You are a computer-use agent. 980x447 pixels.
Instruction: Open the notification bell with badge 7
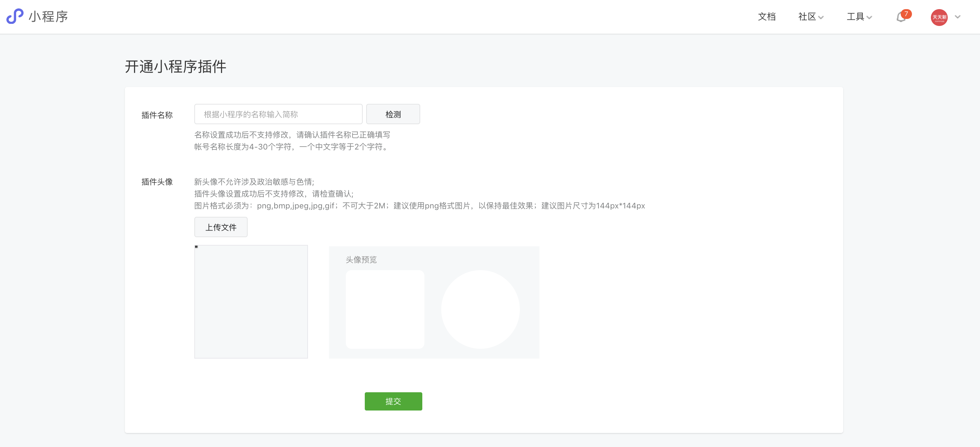coord(901,18)
